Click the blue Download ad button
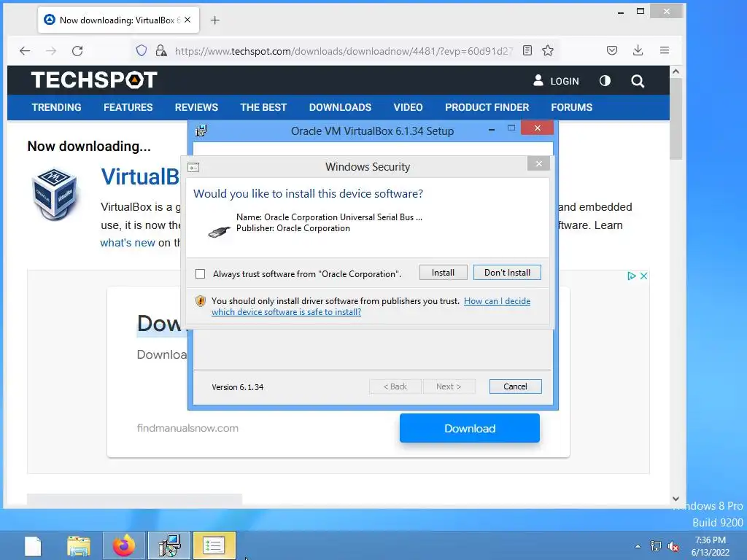Viewport: 747px width, 560px height. pyautogui.click(x=470, y=428)
